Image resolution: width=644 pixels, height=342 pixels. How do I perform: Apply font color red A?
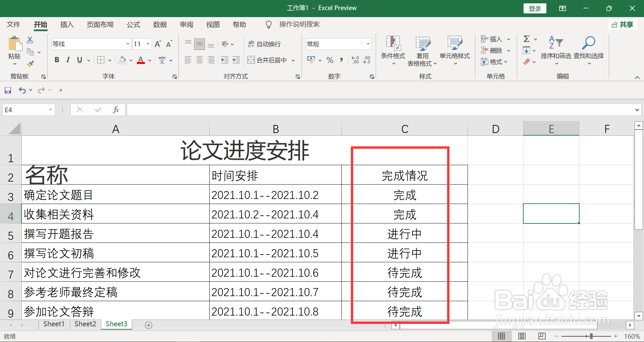(141, 60)
